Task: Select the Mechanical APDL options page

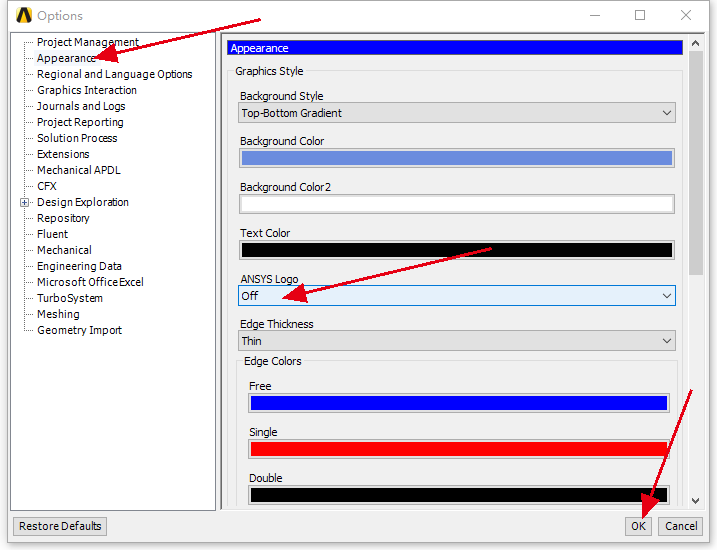Action: pos(78,170)
